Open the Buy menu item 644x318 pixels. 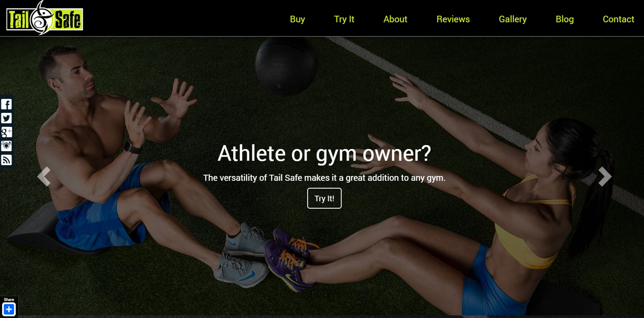pyautogui.click(x=298, y=19)
